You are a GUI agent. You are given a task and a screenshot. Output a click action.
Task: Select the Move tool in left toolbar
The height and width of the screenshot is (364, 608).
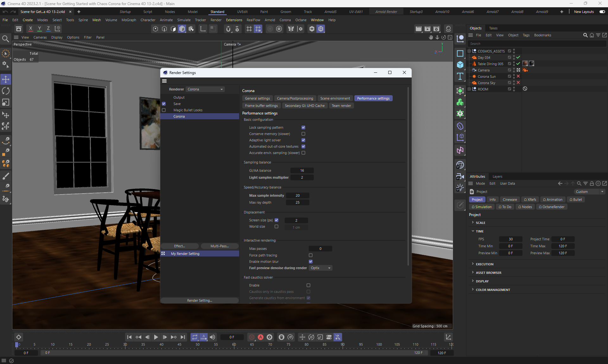click(x=6, y=79)
